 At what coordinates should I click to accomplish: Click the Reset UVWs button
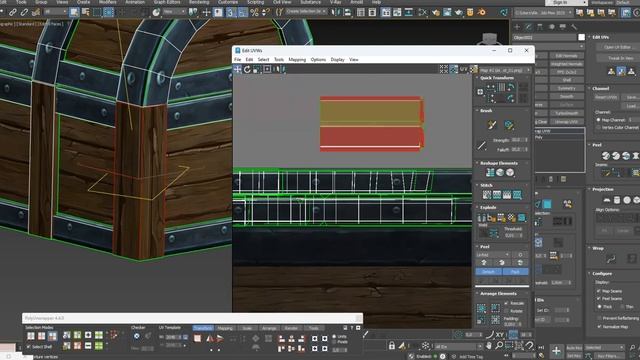coord(606,97)
